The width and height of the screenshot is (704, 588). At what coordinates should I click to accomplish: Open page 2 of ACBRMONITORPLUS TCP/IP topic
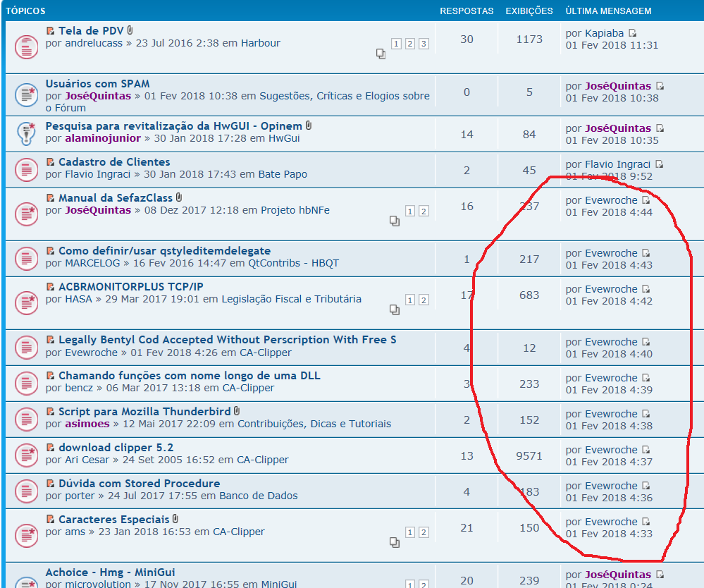tap(424, 300)
